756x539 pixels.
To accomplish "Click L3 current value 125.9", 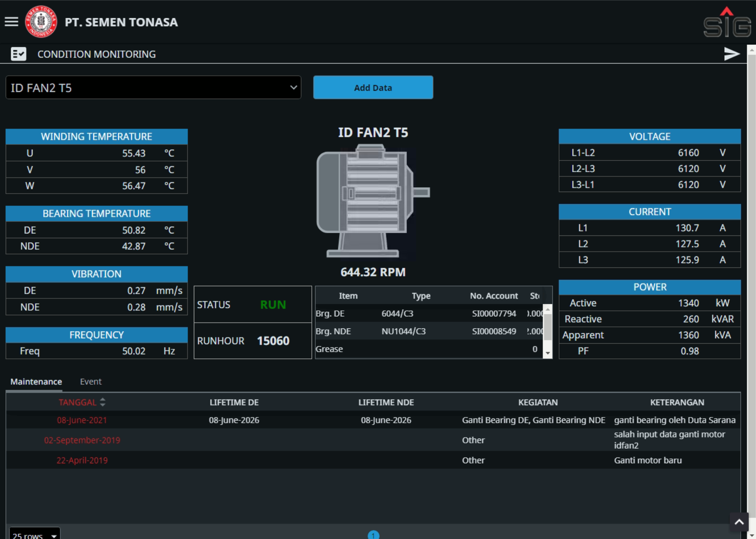I will [x=687, y=260].
